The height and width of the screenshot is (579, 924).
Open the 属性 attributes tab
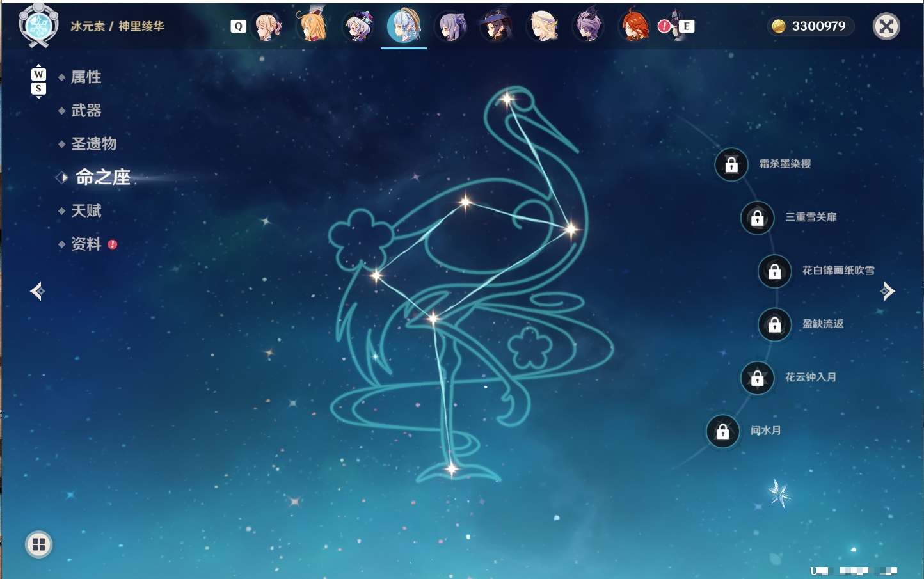[x=86, y=77]
